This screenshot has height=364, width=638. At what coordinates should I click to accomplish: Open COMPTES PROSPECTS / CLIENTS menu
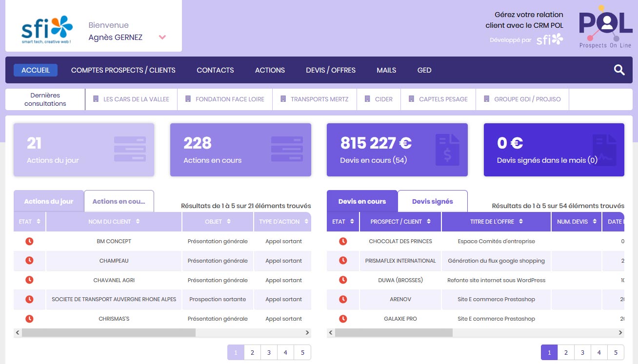pyautogui.click(x=123, y=70)
